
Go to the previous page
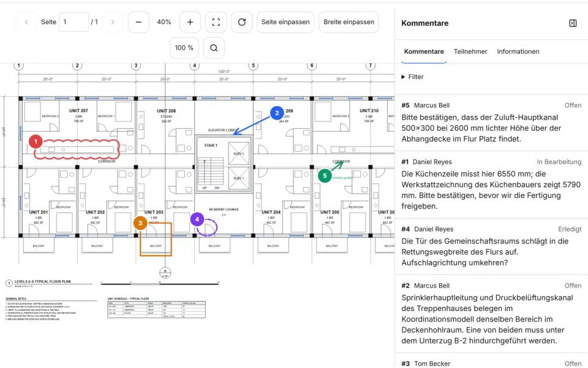pyautogui.click(x=26, y=22)
